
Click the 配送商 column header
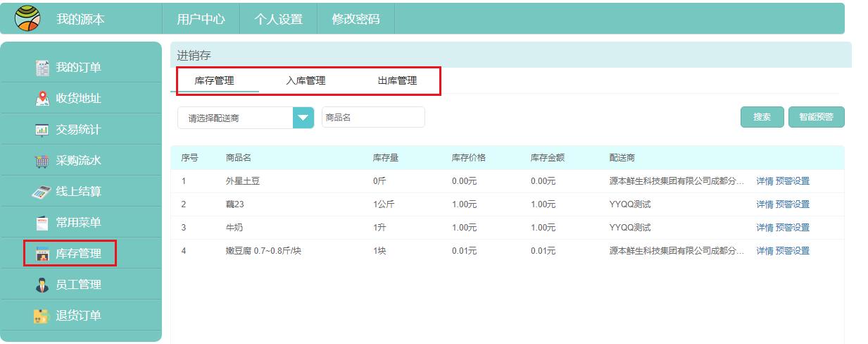coord(622,158)
